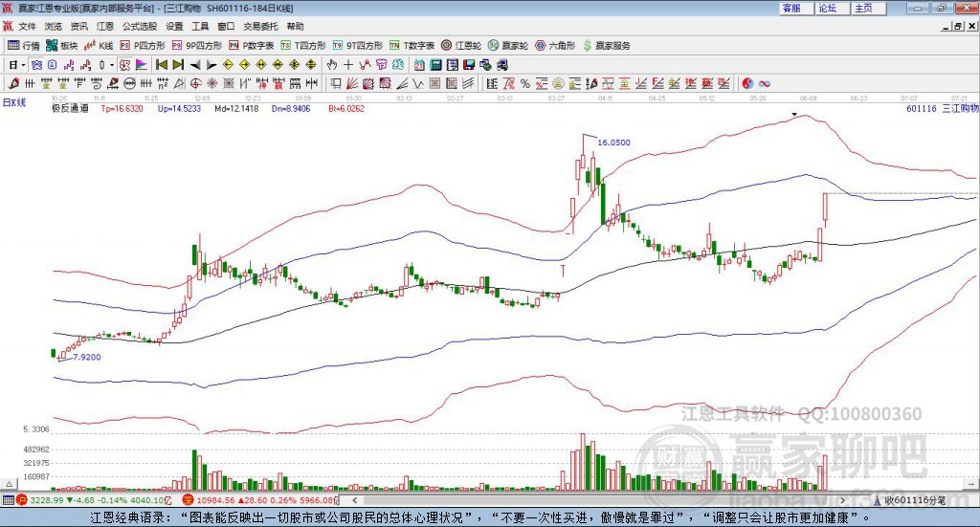Switch to the K线 chart view
This screenshot has height=527, width=980.
point(99,46)
